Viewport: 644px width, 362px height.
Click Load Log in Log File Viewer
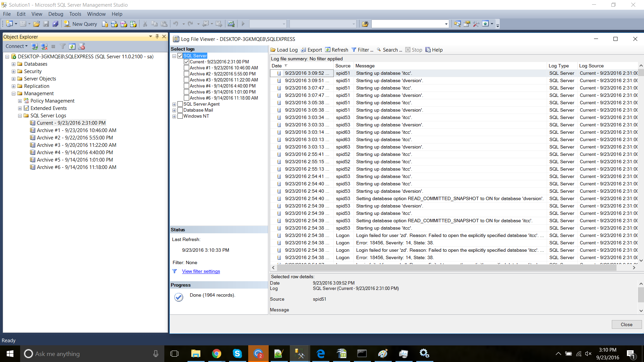284,50
